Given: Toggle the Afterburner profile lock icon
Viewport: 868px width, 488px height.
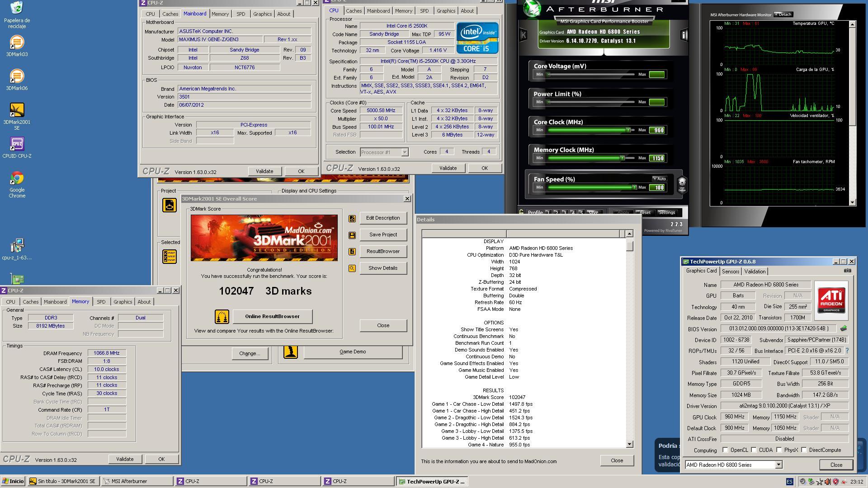Looking at the screenshot, I should [521, 212].
